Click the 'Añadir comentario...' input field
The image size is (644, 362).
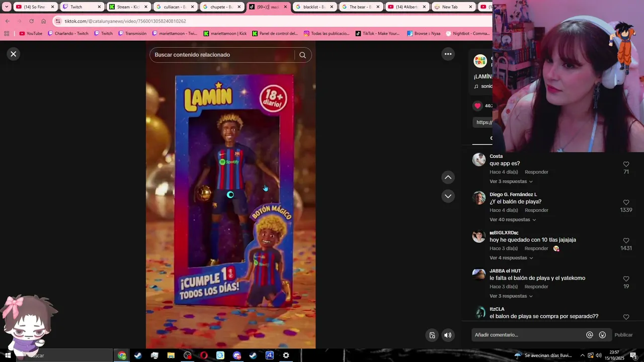pos(528,335)
